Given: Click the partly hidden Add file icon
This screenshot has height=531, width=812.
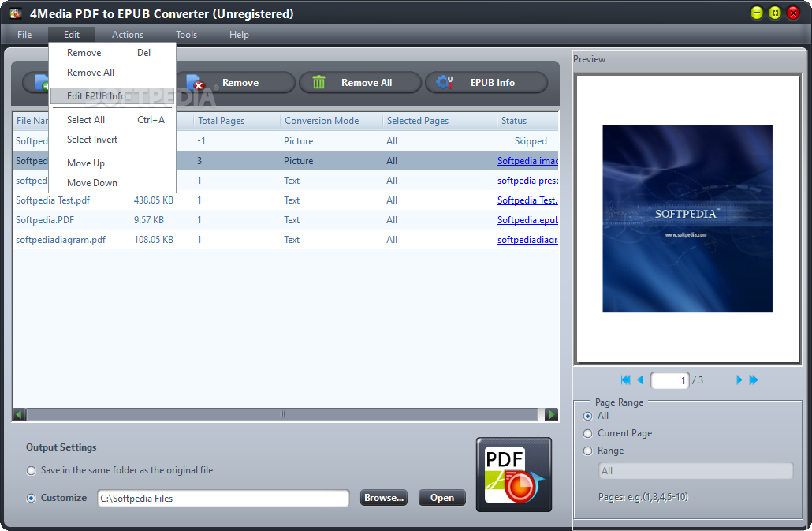Looking at the screenshot, I should 42,82.
